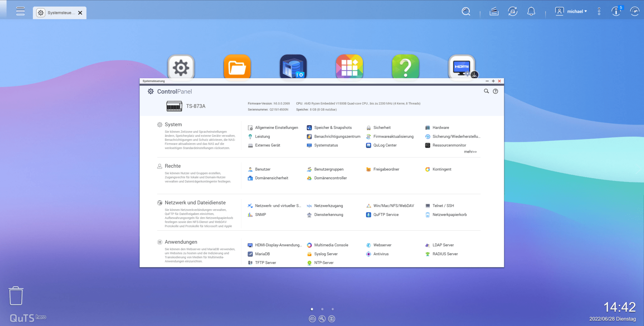Image resolution: width=644 pixels, height=326 pixels.
Task: Go to Telnet / SSH settings
Action: click(443, 206)
